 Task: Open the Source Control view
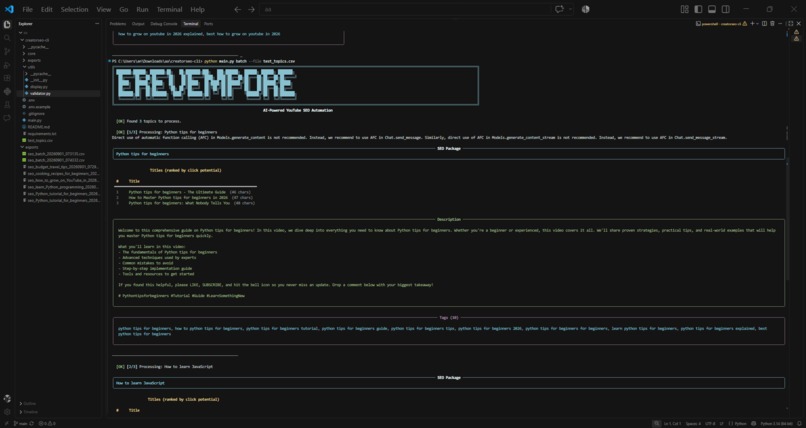(7, 51)
